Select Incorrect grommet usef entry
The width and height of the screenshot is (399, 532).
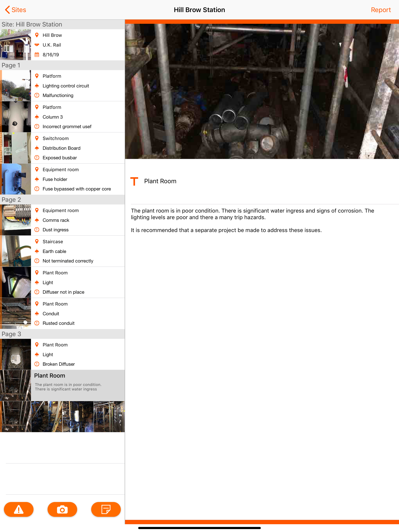[x=67, y=127]
